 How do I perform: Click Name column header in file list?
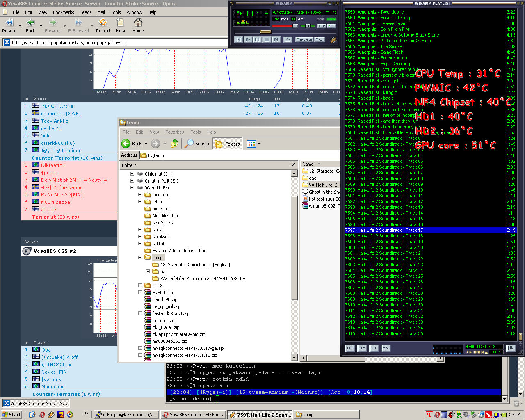pos(321,164)
